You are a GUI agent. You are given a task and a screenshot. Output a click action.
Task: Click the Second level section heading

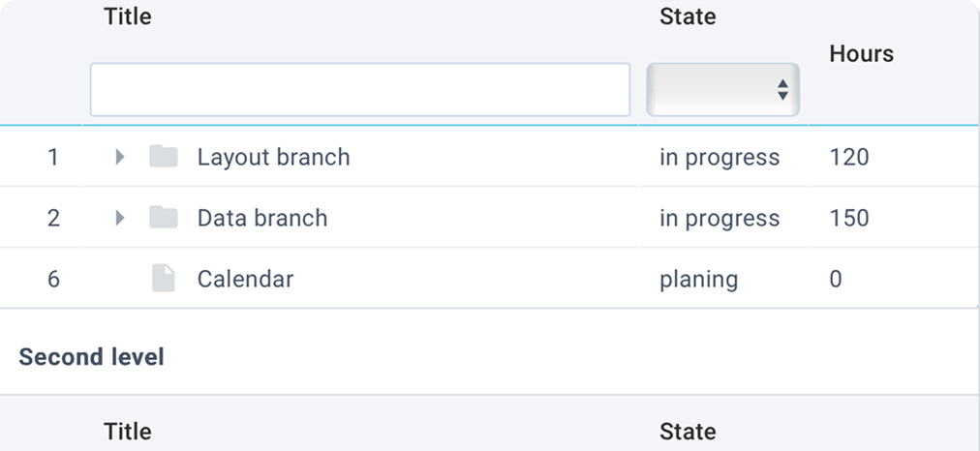(x=92, y=357)
